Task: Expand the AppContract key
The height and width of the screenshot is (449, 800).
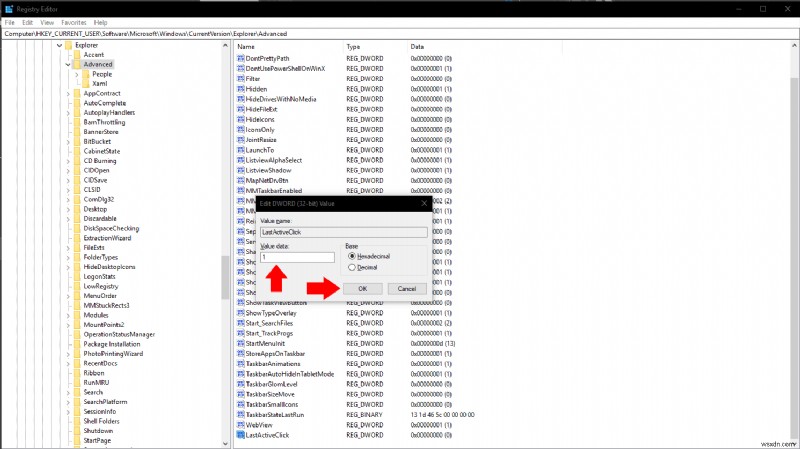Action: pos(68,94)
